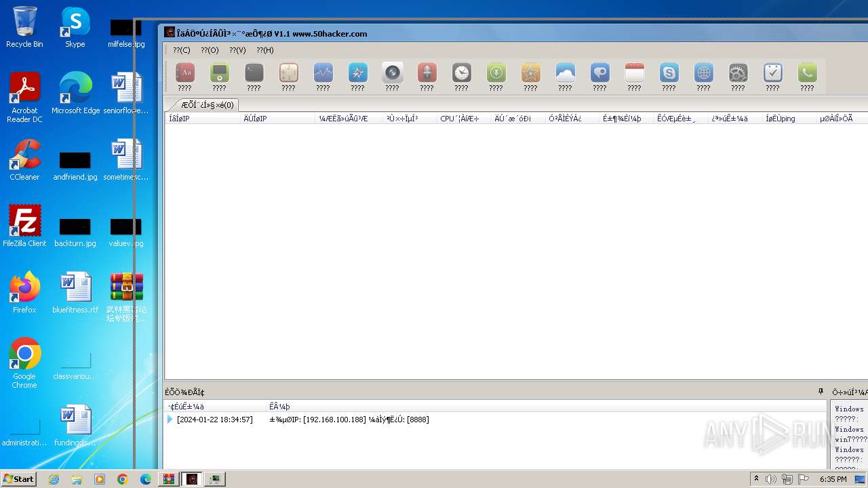Screen dimensions: 868x488
Task: Click the volume speaker tray icon
Action: 771,479
